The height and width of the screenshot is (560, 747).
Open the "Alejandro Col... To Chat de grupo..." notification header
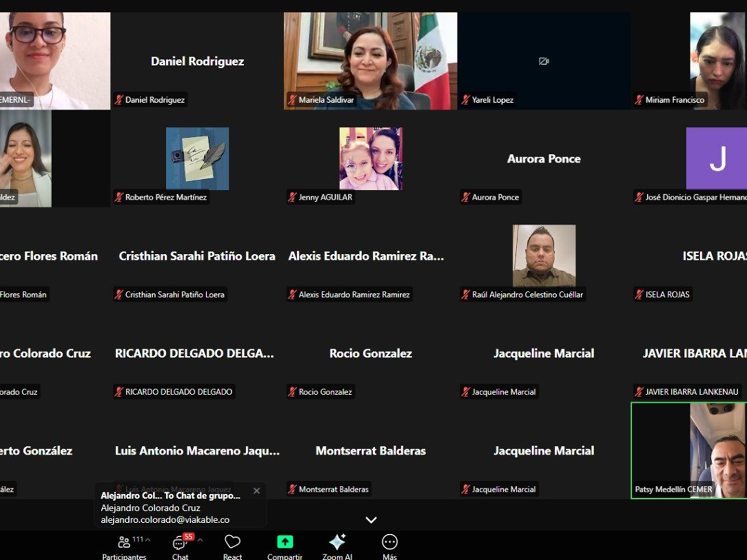click(170, 495)
